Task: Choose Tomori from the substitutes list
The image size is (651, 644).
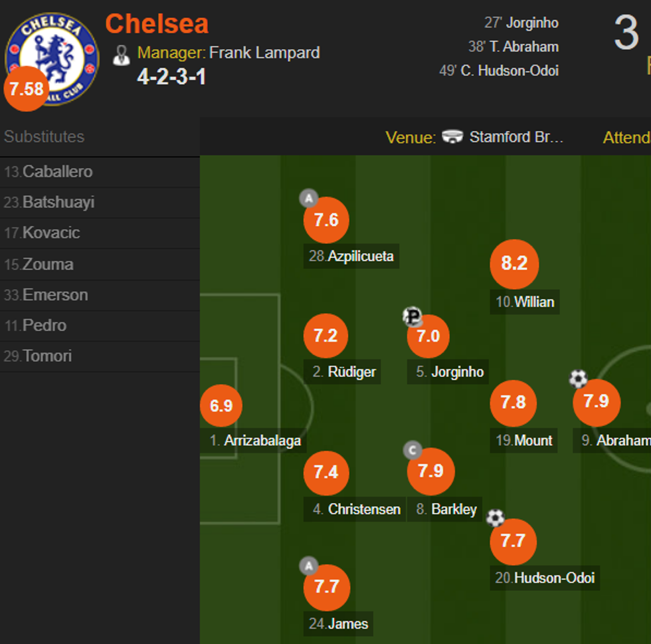Action: (46, 356)
